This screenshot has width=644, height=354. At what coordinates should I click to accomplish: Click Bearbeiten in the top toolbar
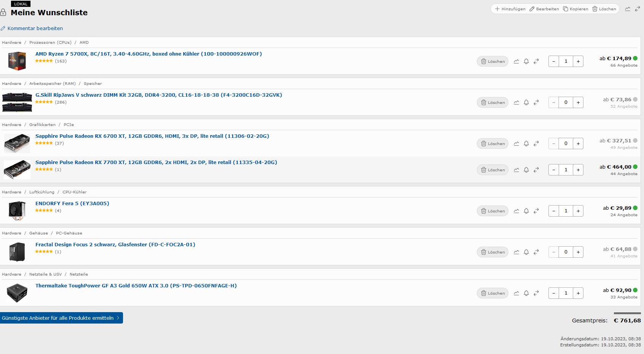coord(544,9)
